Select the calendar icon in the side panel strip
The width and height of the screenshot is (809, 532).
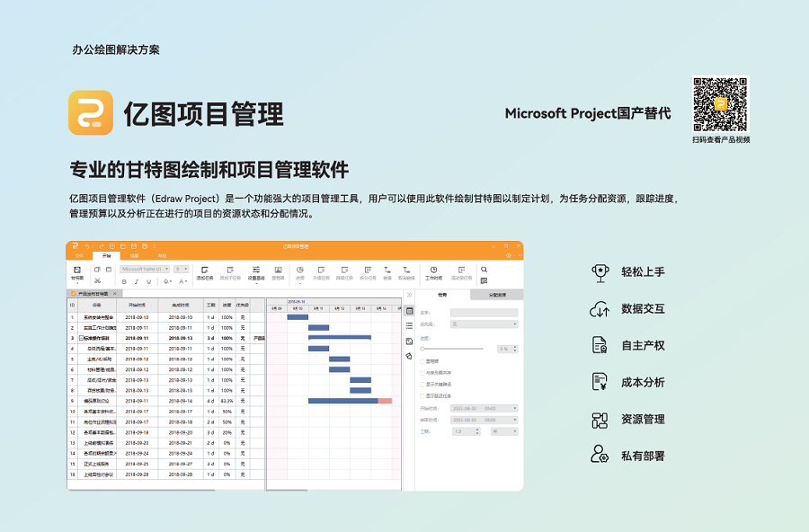pos(410,311)
